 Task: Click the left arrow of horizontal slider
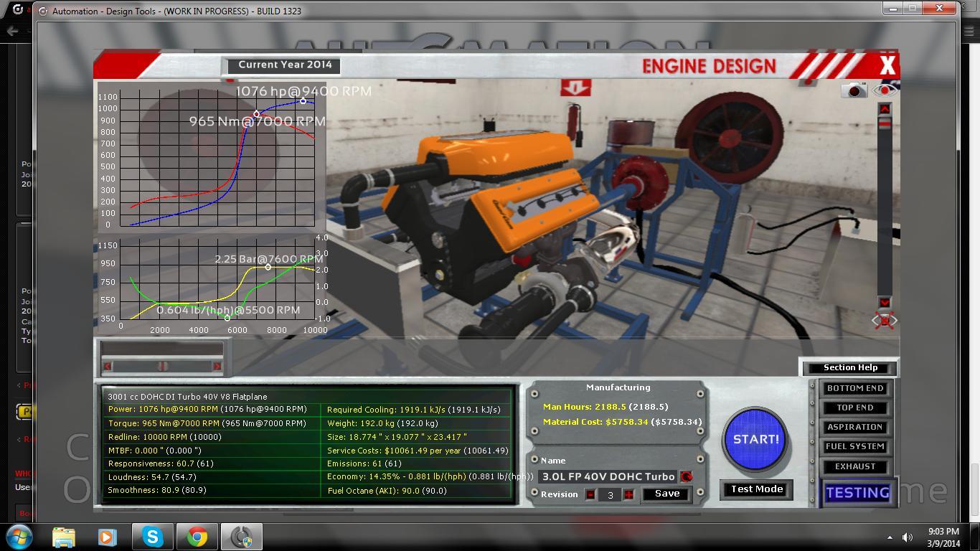click(x=108, y=366)
